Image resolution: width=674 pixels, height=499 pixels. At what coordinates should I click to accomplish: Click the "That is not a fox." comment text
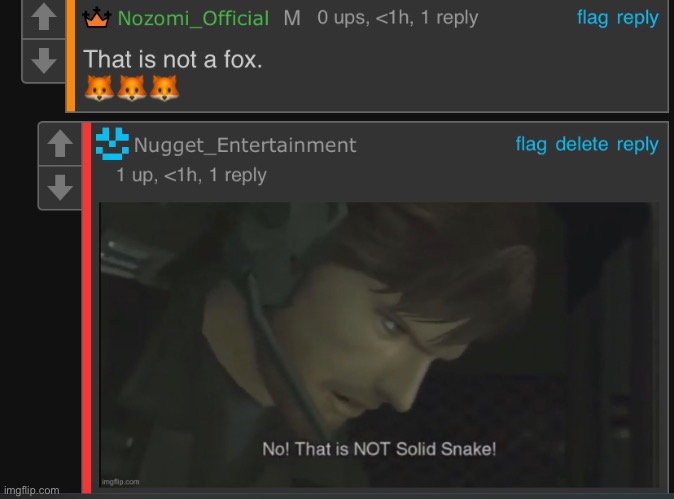click(173, 59)
